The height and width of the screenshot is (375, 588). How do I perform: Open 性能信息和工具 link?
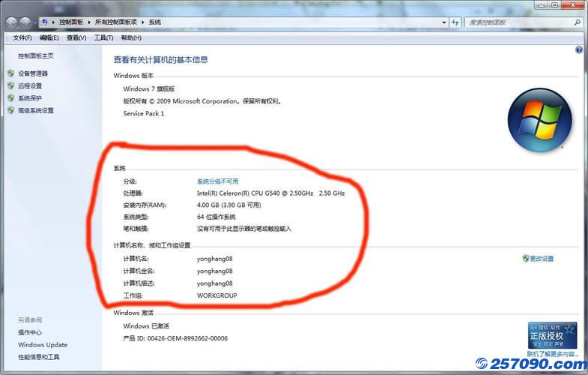point(39,357)
